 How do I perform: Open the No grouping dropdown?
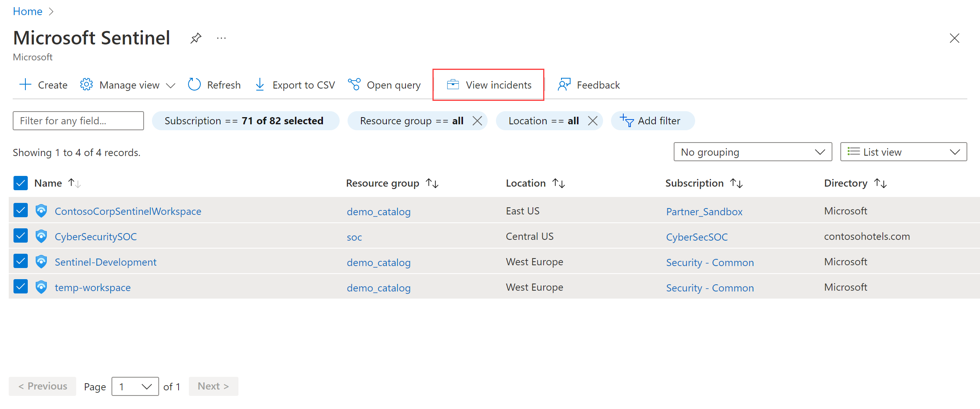(x=752, y=152)
